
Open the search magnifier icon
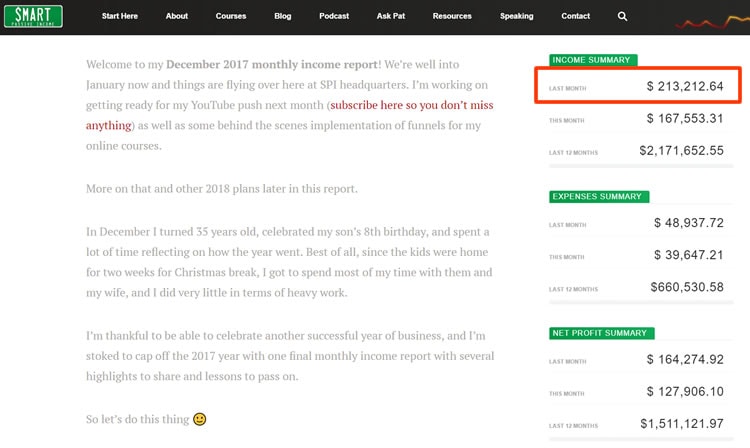(x=622, y=16)
